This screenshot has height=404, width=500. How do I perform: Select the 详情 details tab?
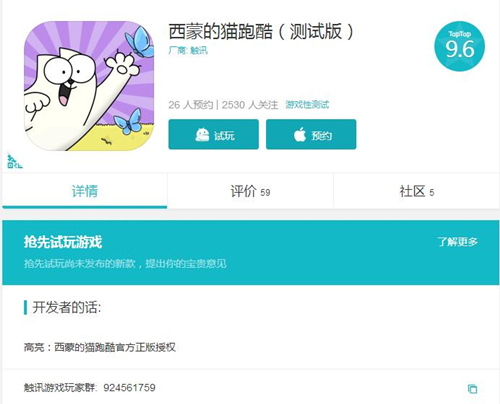[x=85, y=191]
